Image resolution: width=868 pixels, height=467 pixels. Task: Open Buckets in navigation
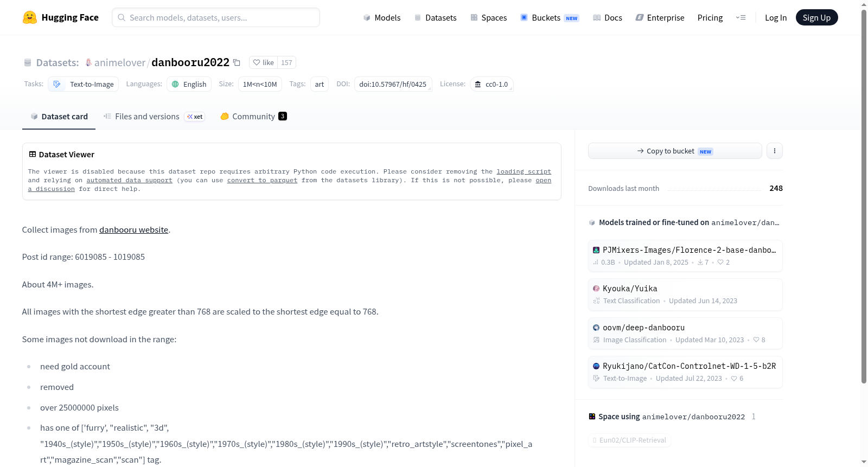point(550,17)
